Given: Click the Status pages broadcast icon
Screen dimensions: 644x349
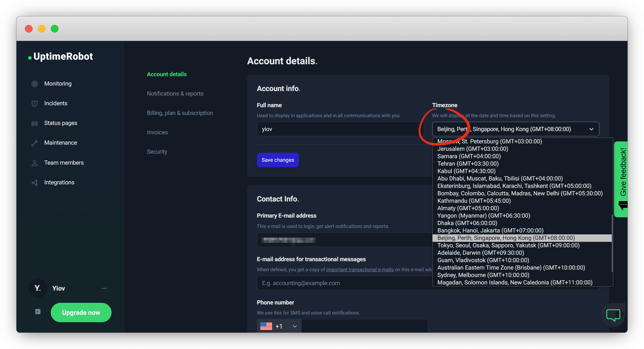Looking at the screenshot, I should click(x=35, y=123).
